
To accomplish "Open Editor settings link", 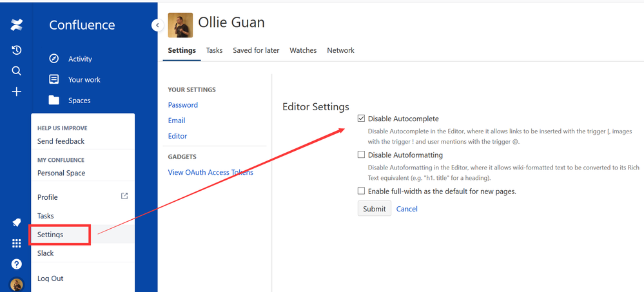I will (177, 136).
